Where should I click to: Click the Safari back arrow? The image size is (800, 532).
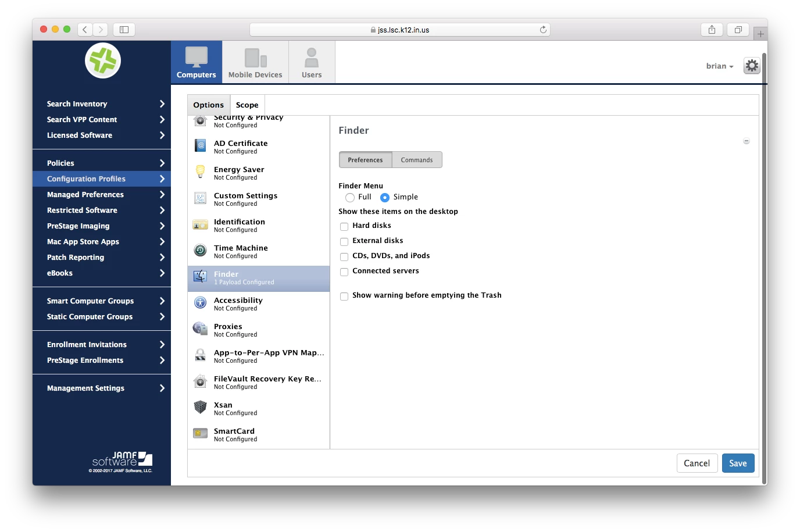(x=85, y=30)
